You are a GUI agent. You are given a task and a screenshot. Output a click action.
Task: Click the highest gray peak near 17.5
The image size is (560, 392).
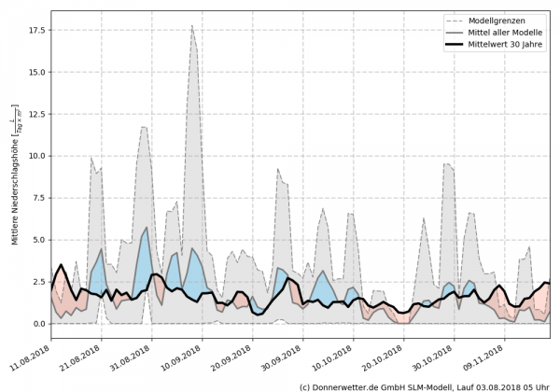pos(192,28)
